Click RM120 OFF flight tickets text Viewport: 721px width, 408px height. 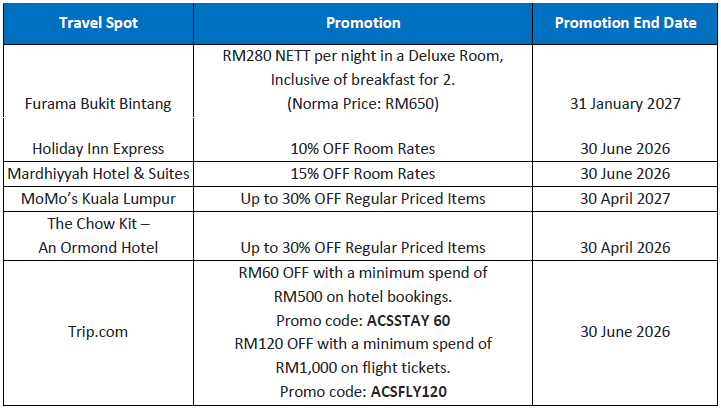[363, 356]
